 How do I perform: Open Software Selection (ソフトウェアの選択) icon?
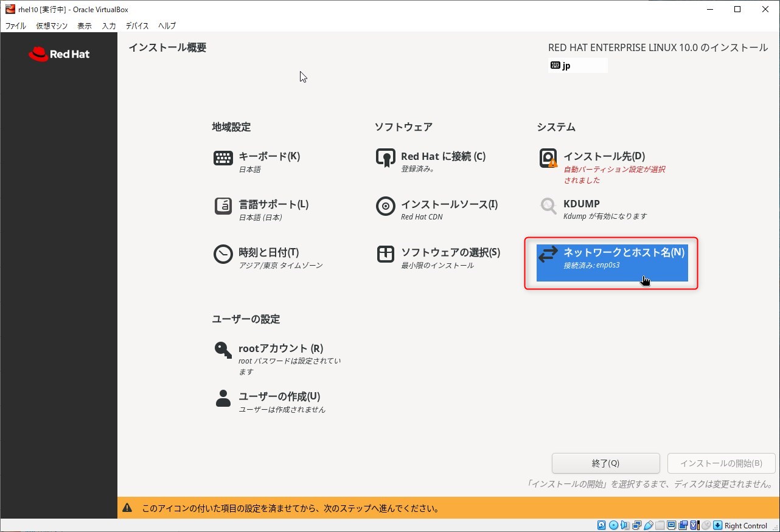(385, 254)
